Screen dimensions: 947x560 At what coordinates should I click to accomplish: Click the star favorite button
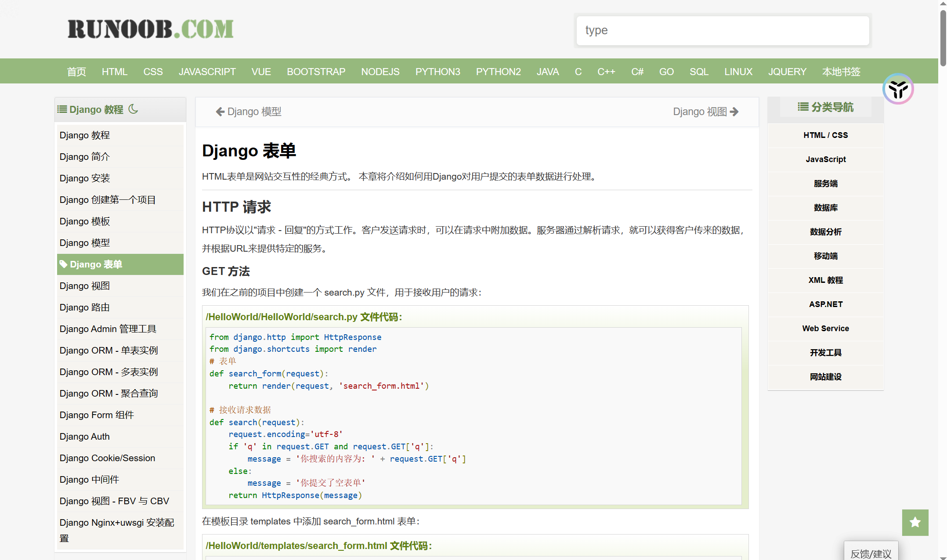point(915,522)
